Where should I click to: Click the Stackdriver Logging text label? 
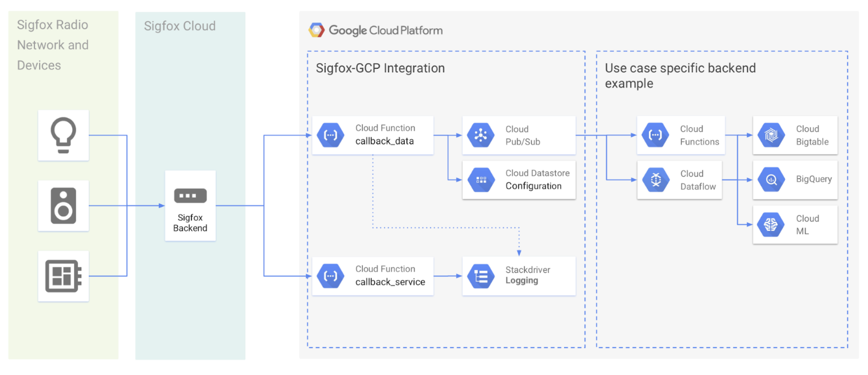click(528, 275)
